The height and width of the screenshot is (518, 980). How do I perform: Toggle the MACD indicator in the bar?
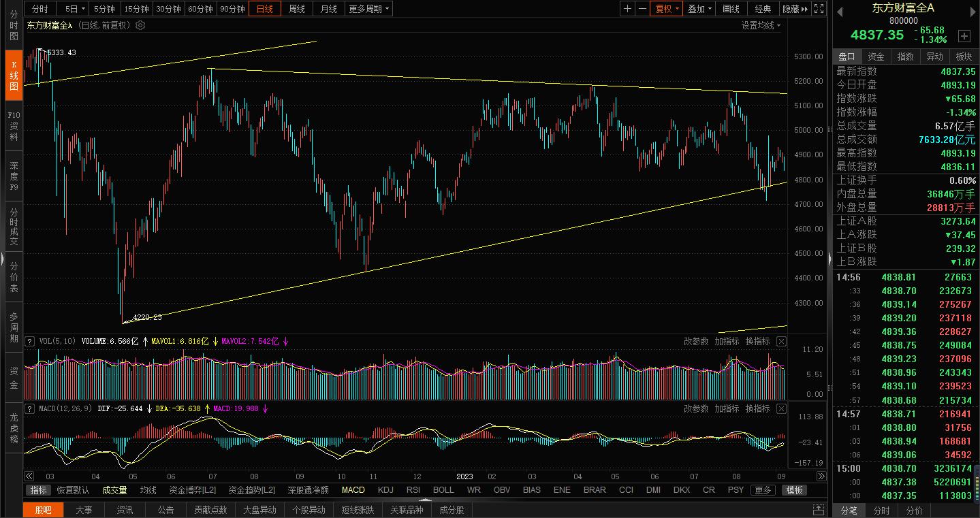tap(353, 490)
